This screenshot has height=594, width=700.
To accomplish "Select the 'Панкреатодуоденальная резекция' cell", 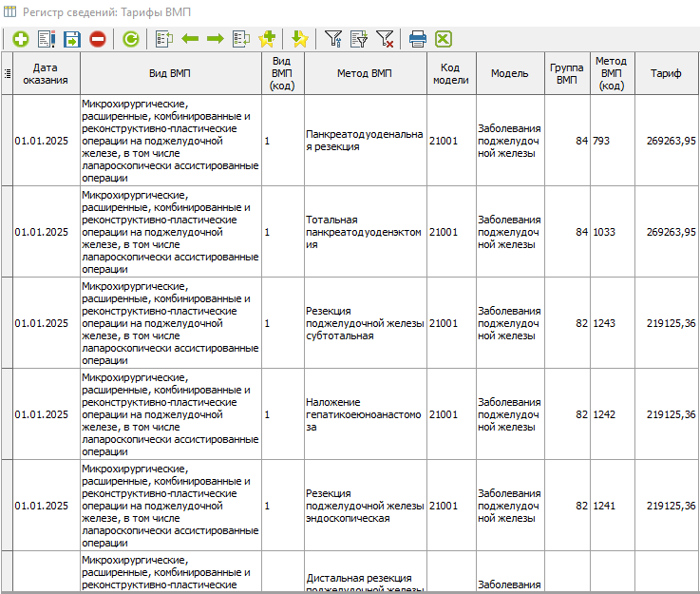I will (x=365, y=141).
